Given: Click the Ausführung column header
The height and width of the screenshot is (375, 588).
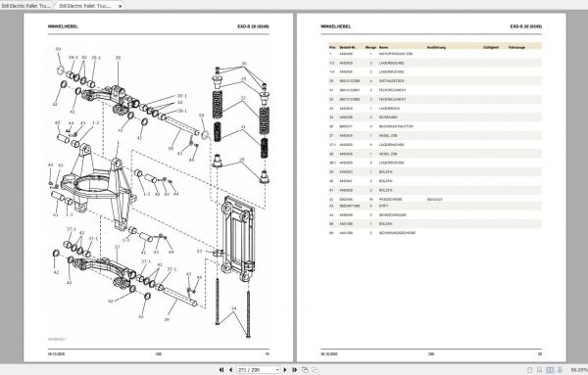Looking at the screenshot, I should pyautogui.click(x=436, y=48).
